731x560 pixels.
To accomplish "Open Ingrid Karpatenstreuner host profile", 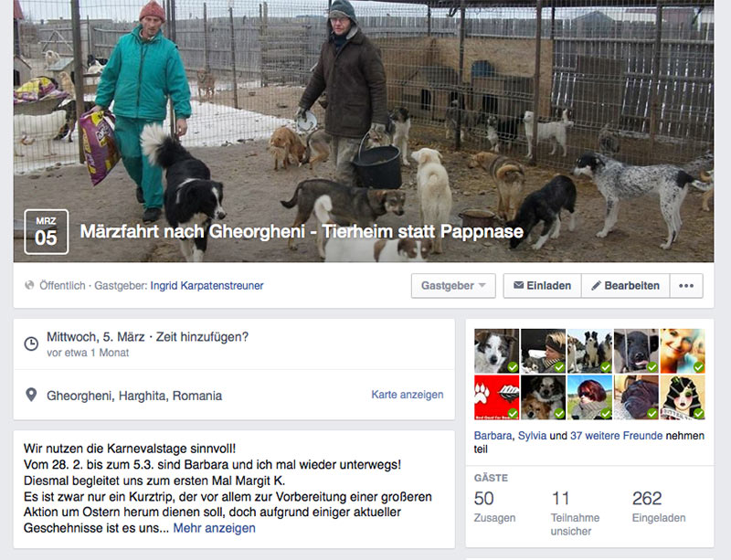I will 207,285.
